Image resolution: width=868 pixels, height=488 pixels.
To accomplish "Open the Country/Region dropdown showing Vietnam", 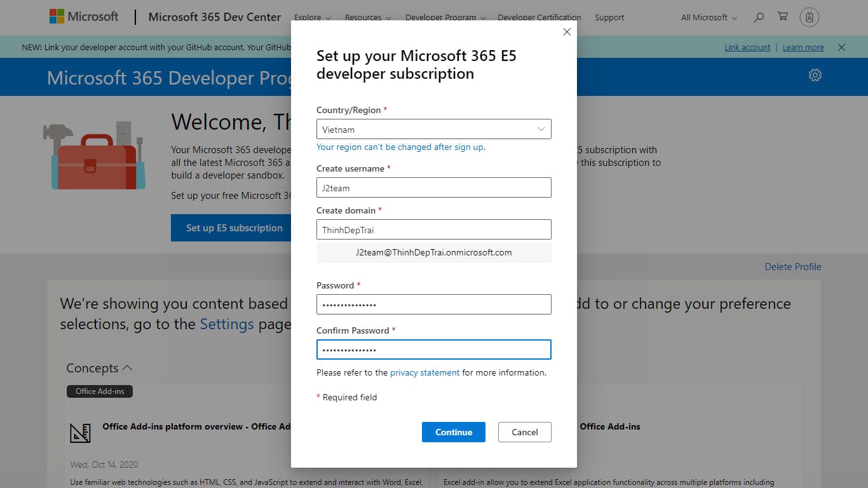I will (x=434, y=129).
